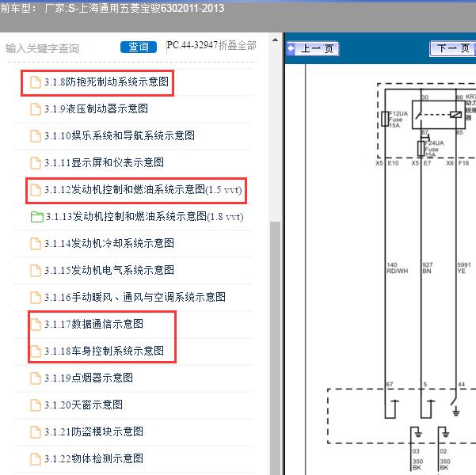Select 3.1.19点烟器示意图

[x=89, y=378]
